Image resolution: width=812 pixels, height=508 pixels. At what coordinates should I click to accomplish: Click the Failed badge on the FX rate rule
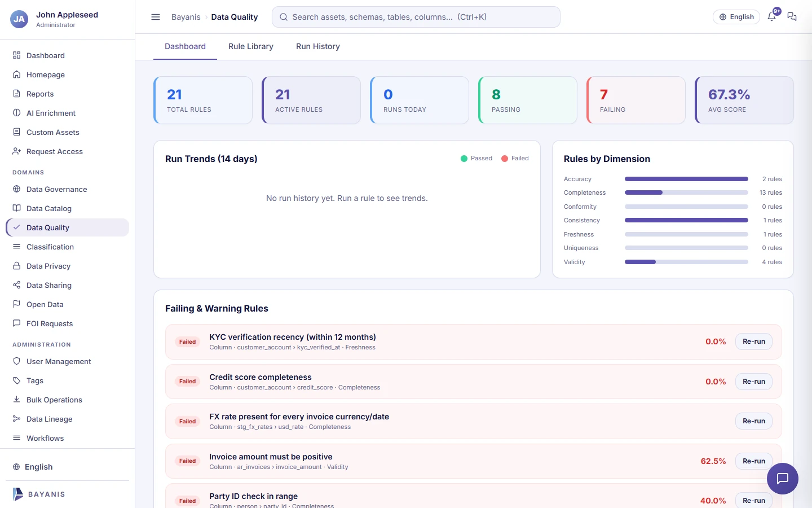click(187, 421)
